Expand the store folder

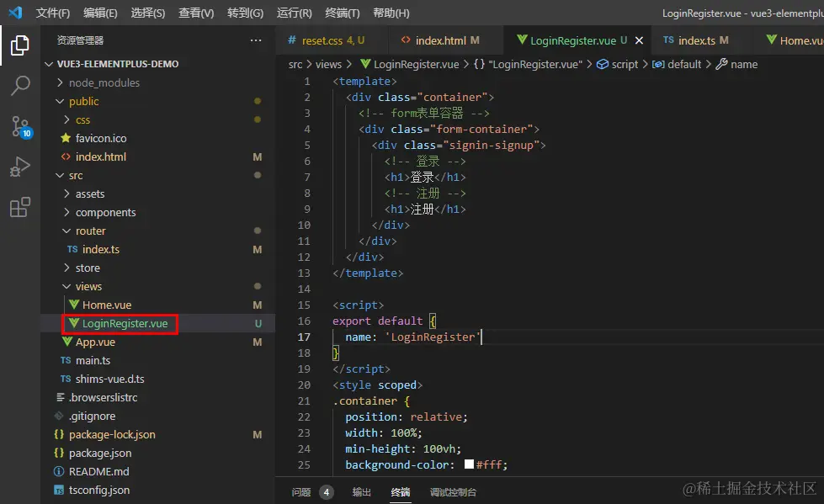click(66, 268)
